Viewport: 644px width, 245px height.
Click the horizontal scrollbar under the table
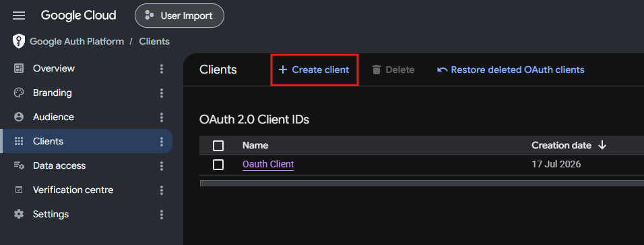pos(422,183)
